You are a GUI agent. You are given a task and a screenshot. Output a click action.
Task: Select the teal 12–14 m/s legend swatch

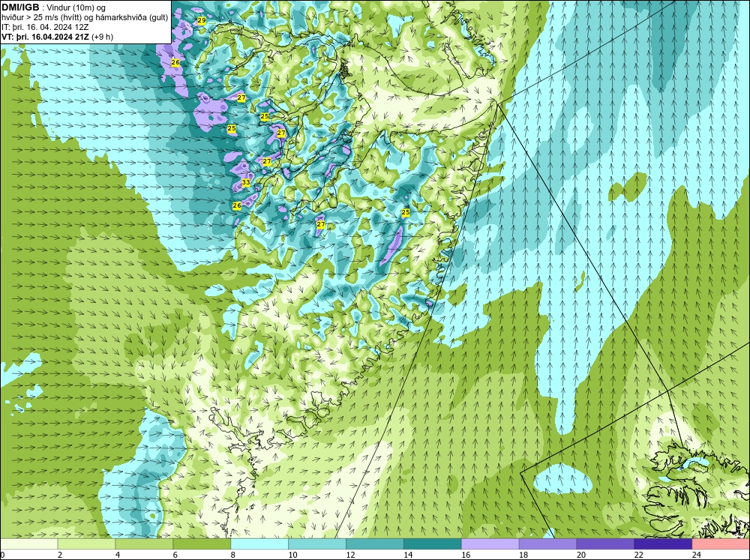(374, 544)
